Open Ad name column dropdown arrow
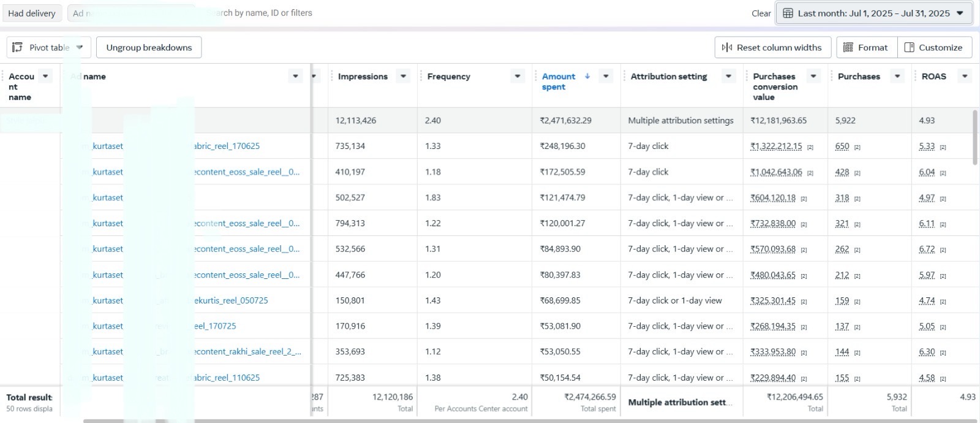This screenshot has height=423, width=980. (295, 76)
